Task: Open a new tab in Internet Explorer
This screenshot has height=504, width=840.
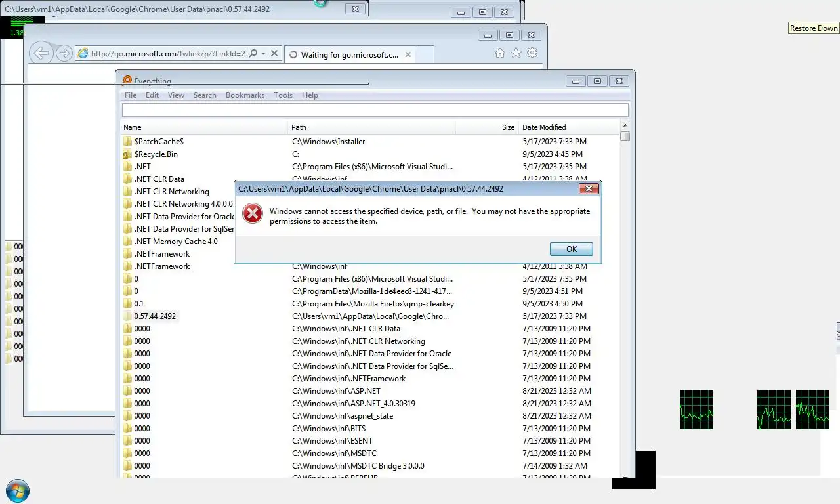Action: coord(425,54)
